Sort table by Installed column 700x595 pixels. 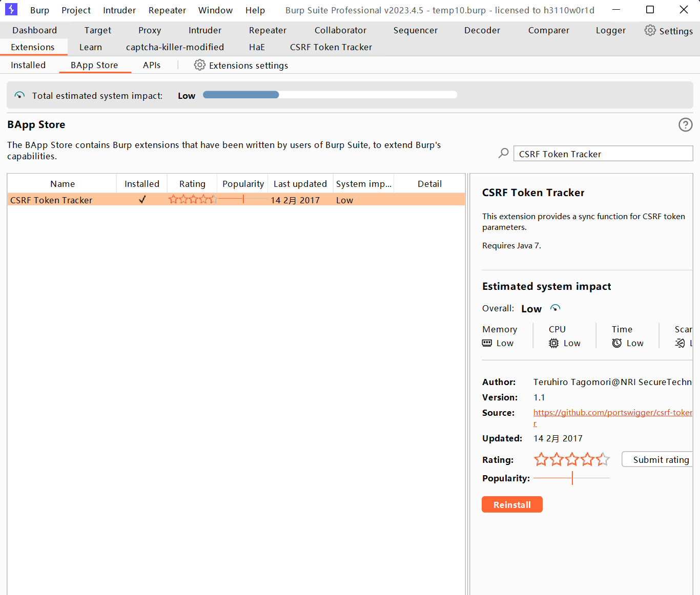(142, 184)
